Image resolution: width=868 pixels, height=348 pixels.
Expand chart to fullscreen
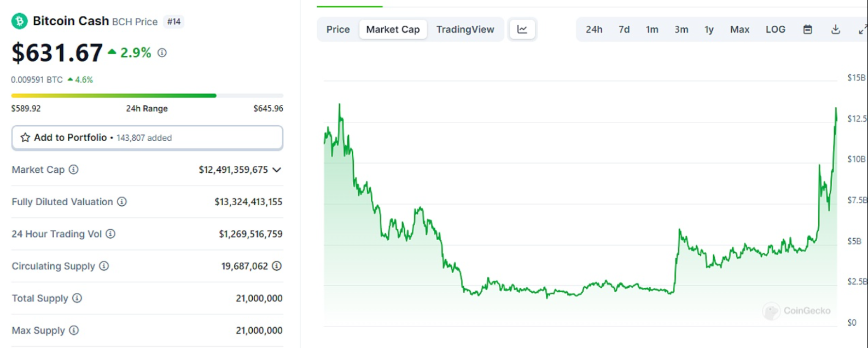click(x=862, y=30)
